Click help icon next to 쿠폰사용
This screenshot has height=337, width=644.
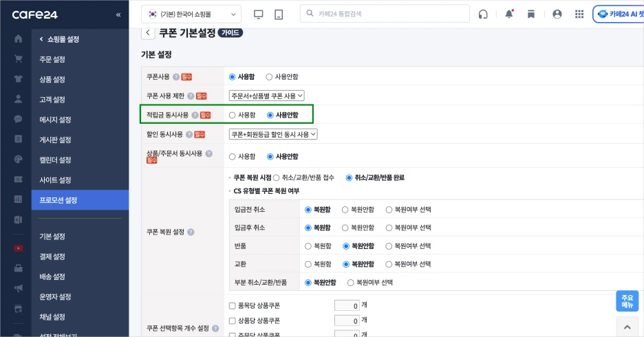tap(175, 77)
